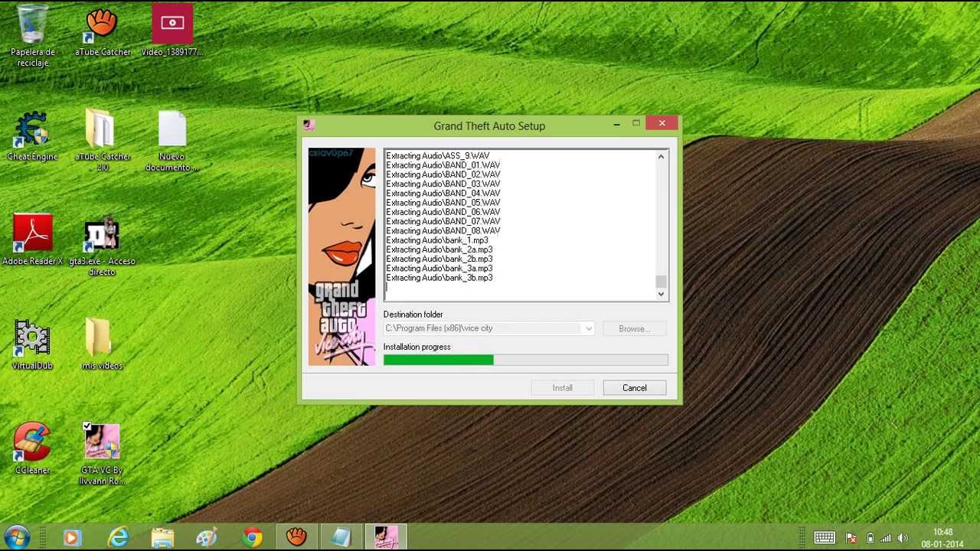Viewport: 980px width, 551px height.
Task: Select the aTube Catcher desktop shortcut
Action: (x=103, y=31)
